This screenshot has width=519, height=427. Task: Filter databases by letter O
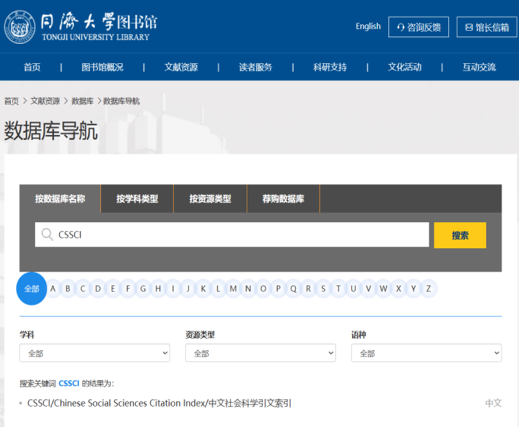[263, 289]
